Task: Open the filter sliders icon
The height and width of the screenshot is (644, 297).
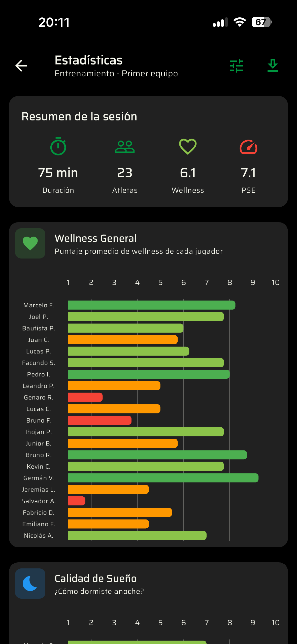Action: [237, 66]
